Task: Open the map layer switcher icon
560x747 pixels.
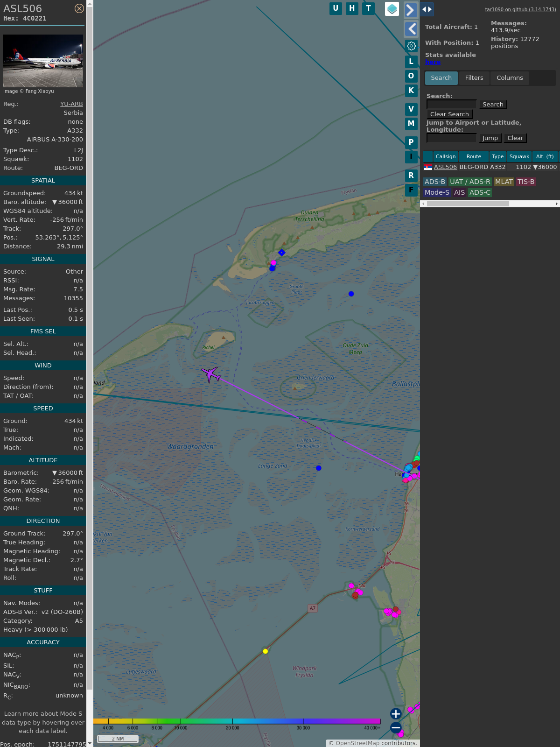Action: (392, 8)
